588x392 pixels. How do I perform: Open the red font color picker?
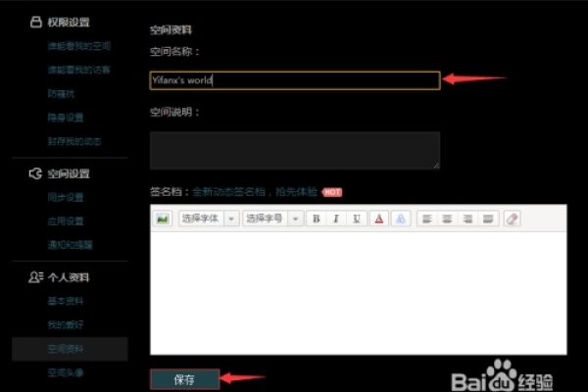379,219
